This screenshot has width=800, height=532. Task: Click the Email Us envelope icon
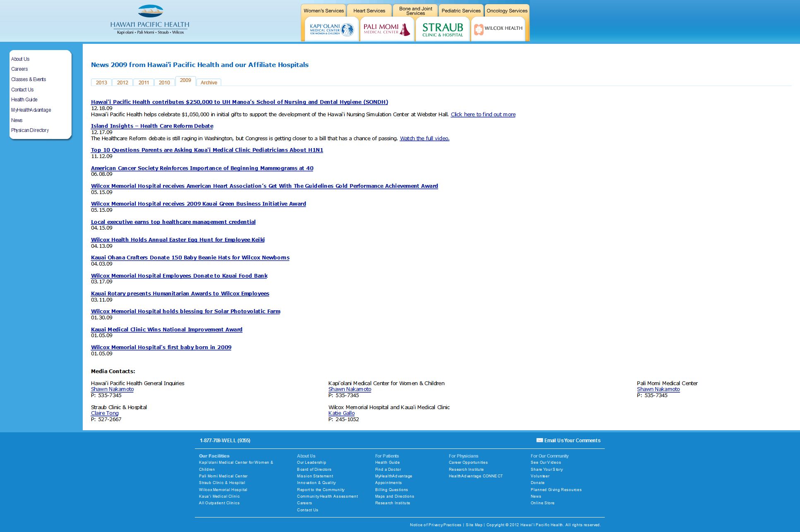(539, 440)
